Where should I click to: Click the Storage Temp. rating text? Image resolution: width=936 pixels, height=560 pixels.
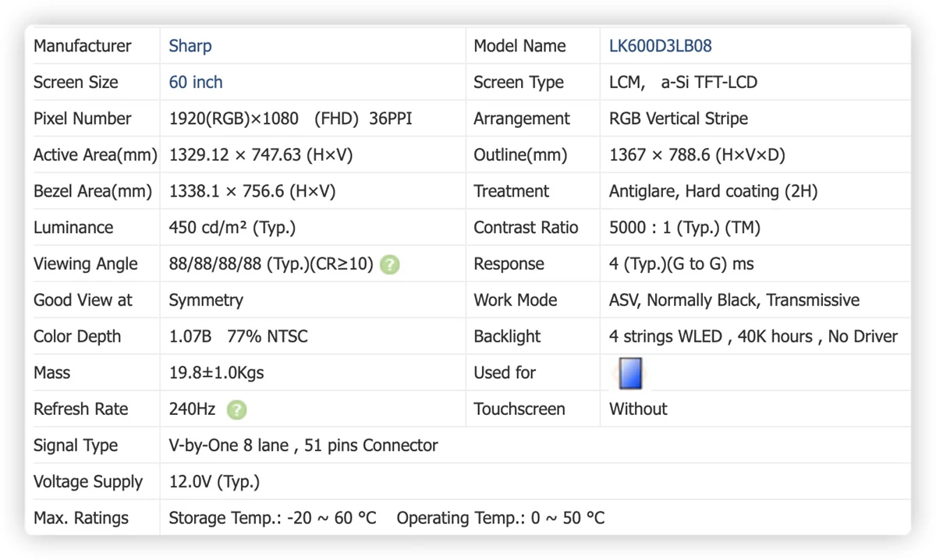pos(273,518)
